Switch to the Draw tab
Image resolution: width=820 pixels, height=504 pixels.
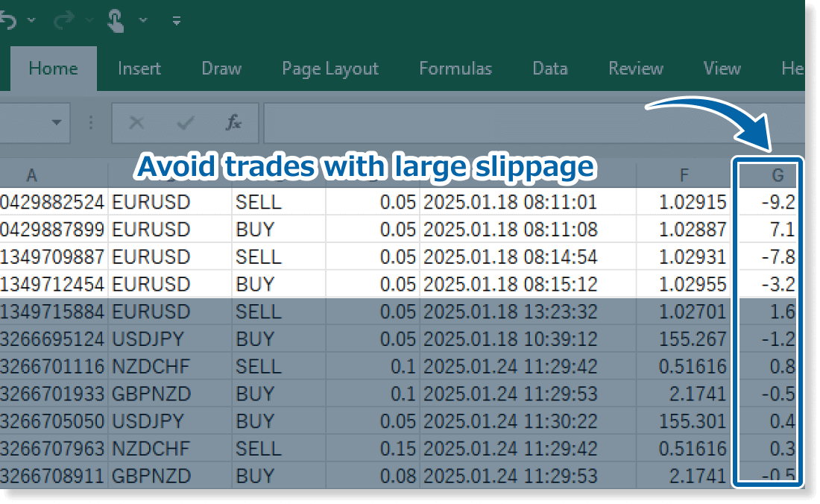point(221,69)
